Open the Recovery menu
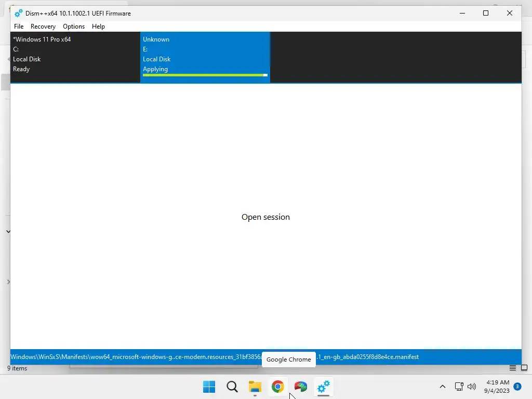 point(43,26)
